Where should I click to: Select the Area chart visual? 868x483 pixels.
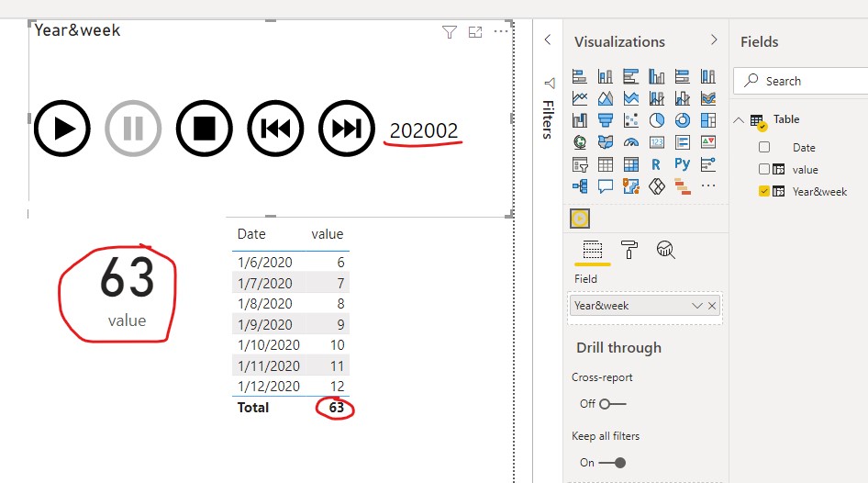605,98
